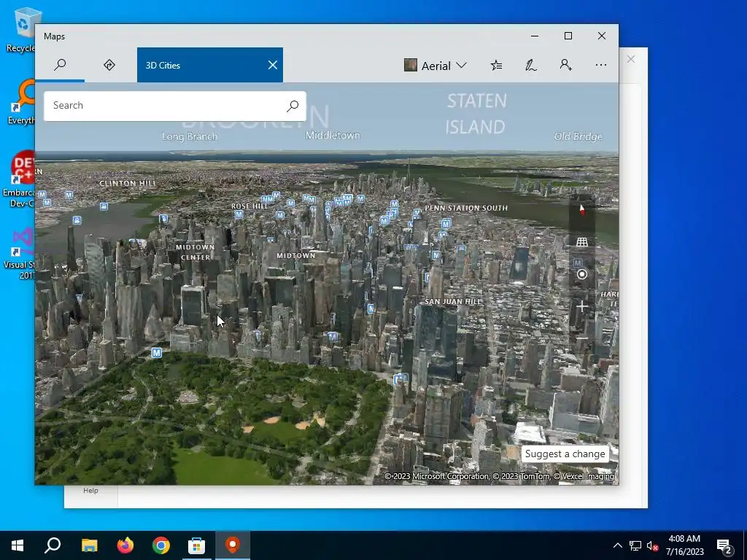Click the CLINTON HILL map label
This screenshot has height=560, width=747.
pos(128,183)
